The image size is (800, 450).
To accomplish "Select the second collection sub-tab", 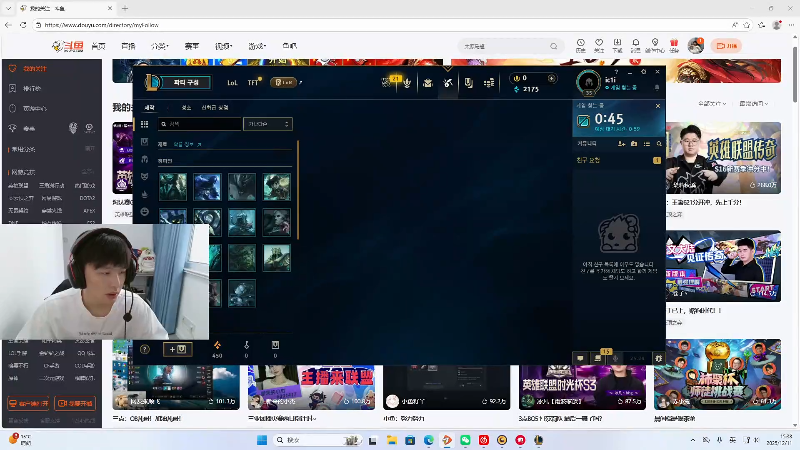I will pyautogui.click(x=186, y=108).
